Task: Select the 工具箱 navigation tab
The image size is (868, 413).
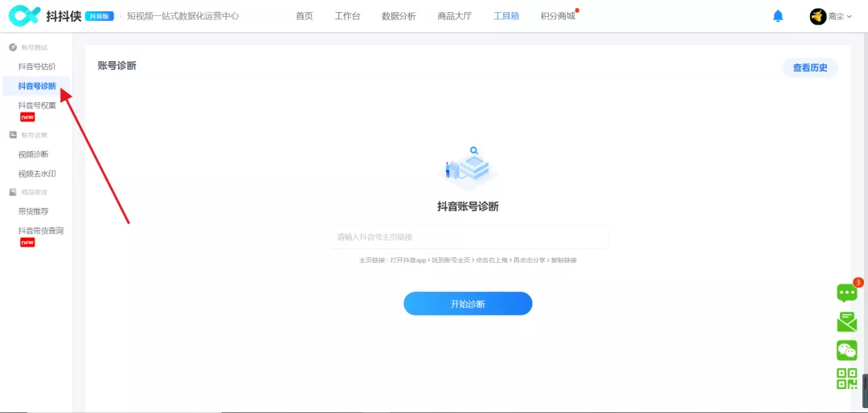Action: 506,16
